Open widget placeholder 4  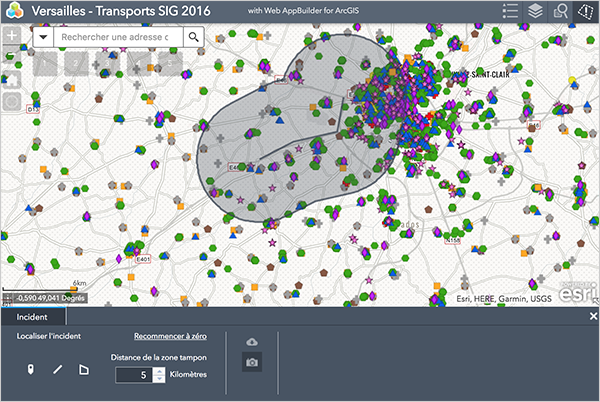(x=139, y=63)
